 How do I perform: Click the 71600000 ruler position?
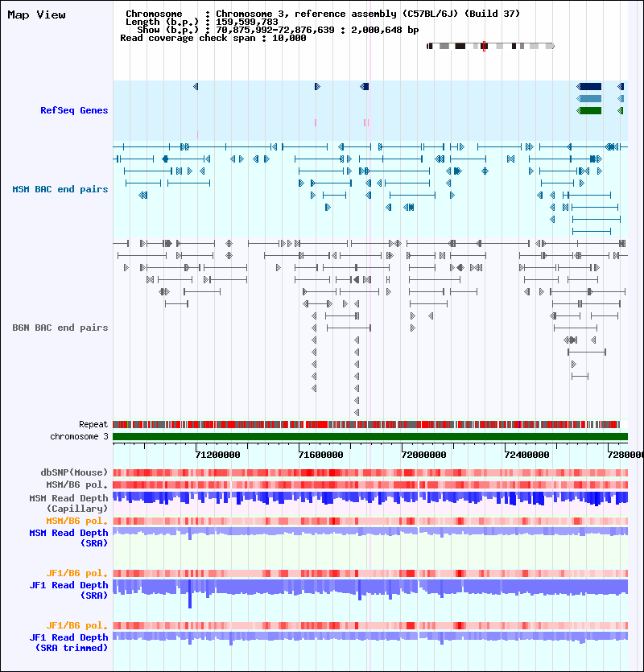click(x=320, y=455)
